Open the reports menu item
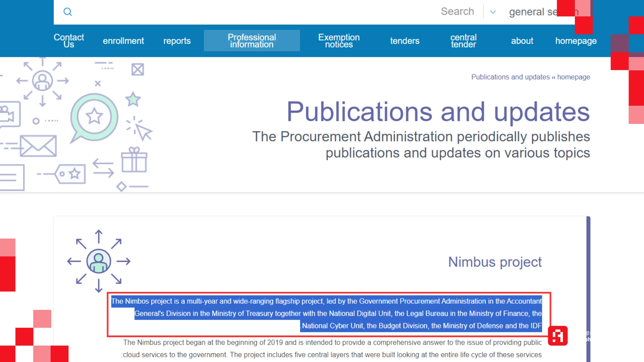Image resolution: width=644 pixels, height=362 pixels. coord(177,41)
